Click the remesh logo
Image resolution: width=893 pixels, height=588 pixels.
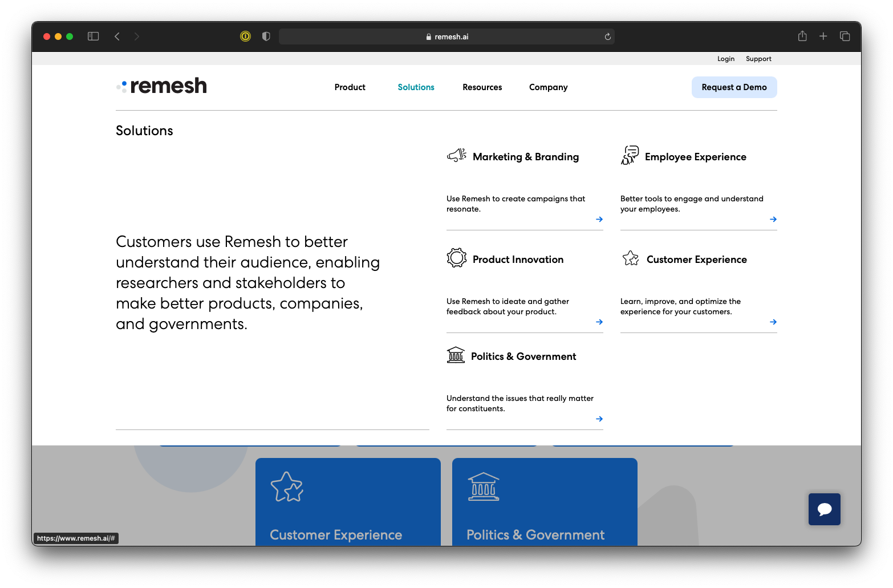pyautogui.click(x=161, y=86)
